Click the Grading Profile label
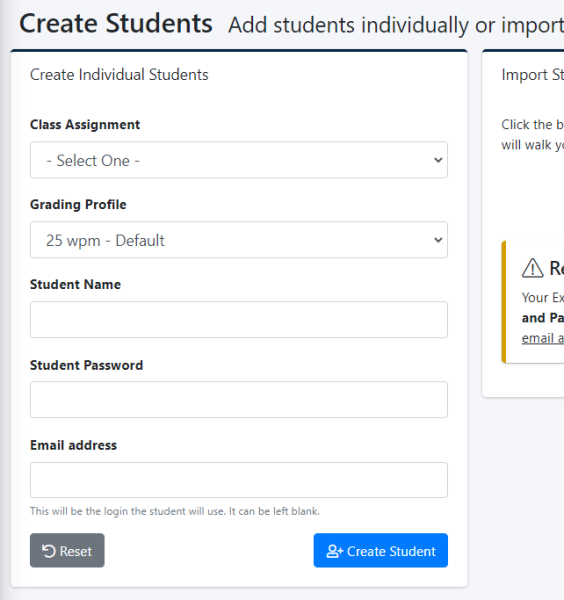 pos(78,205)
